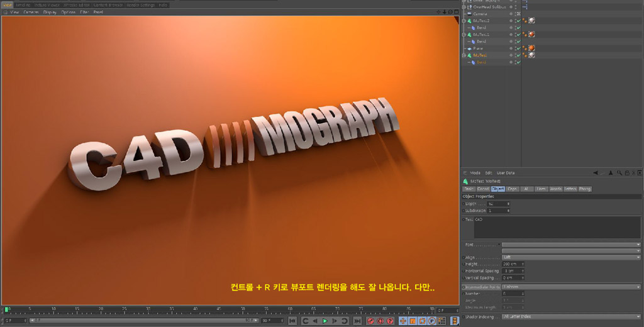Image resolution: width=644 pixels, height=327 pixels.
Task: Open Attribute Manager Mode menu
Action: tap(475, 173)
